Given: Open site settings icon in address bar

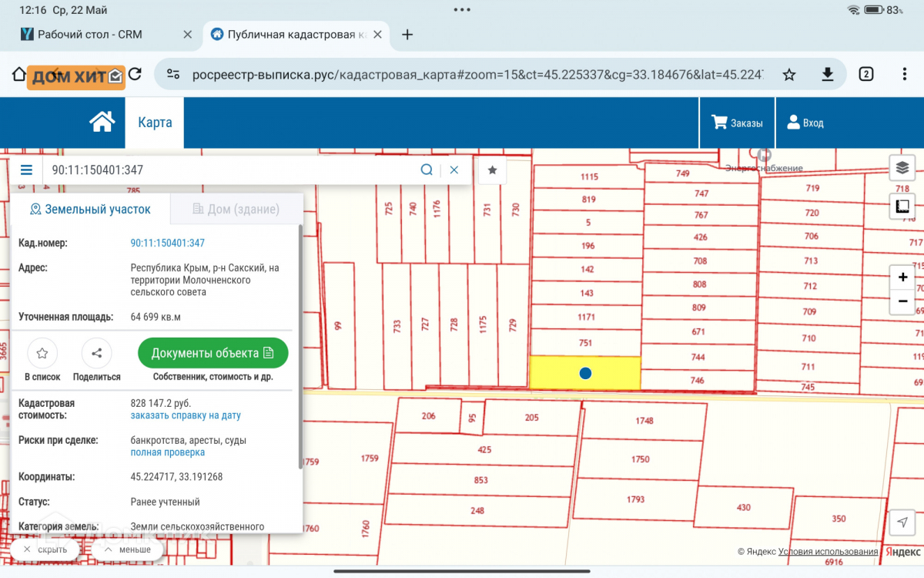Looking at the screenshot, I should coord(174,74).
